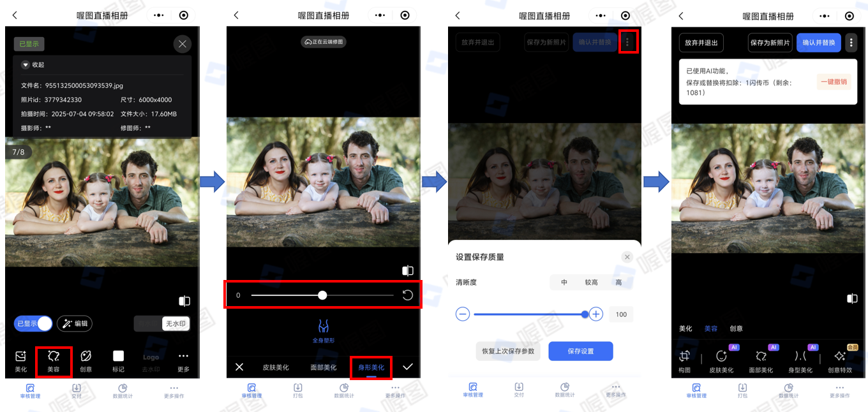Confirm edits with checkmark in second screen

click(x=407, y=367)
